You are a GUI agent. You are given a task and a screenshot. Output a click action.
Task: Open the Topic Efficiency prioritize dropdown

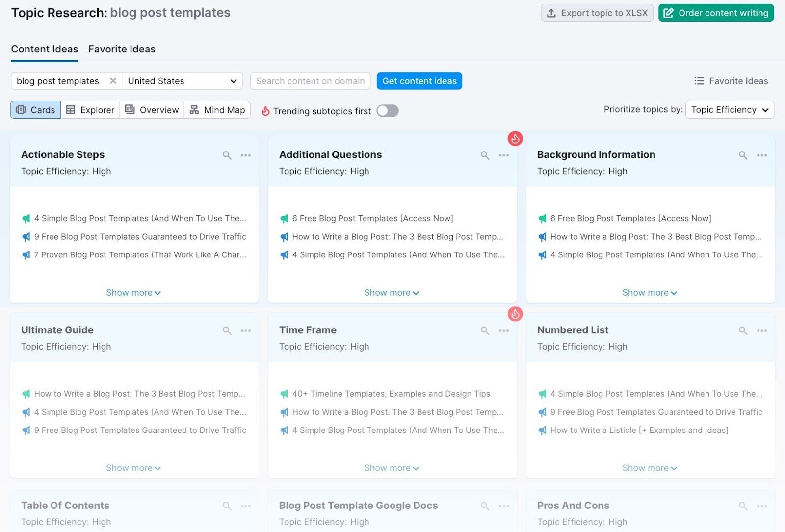[730, 109]
